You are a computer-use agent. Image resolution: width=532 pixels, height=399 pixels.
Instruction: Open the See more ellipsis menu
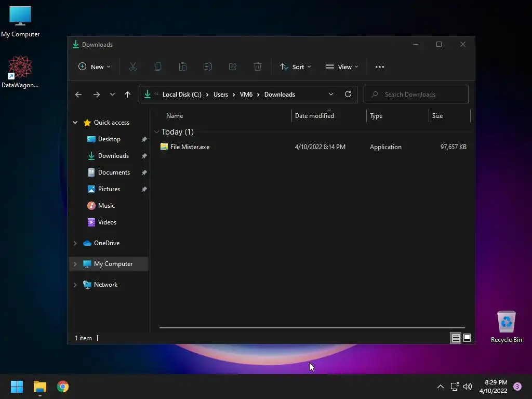pyautogui.click(x=380, y=67)
